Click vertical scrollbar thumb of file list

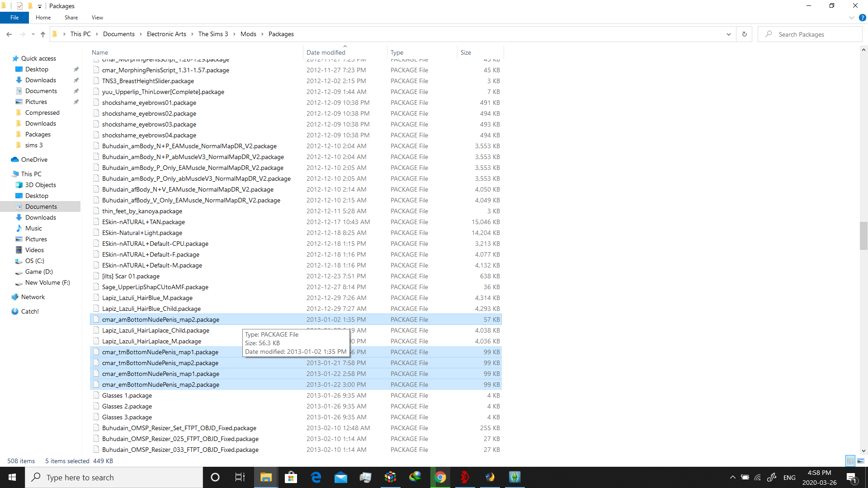[863, 236]
